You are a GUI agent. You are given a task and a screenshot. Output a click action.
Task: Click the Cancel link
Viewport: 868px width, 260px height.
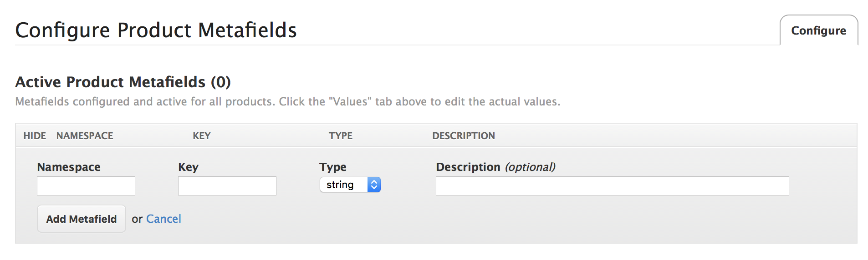click(163, 219)
